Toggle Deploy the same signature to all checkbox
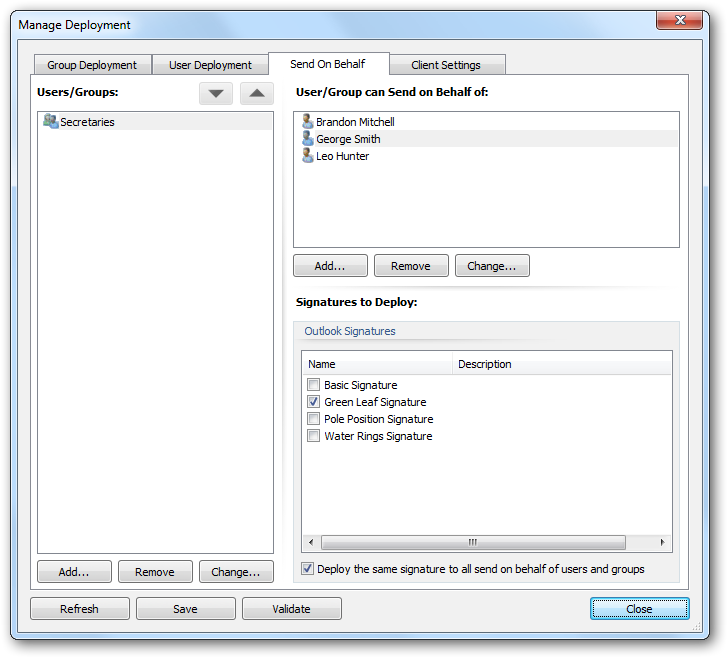728x658 pixels. [307, 568]
